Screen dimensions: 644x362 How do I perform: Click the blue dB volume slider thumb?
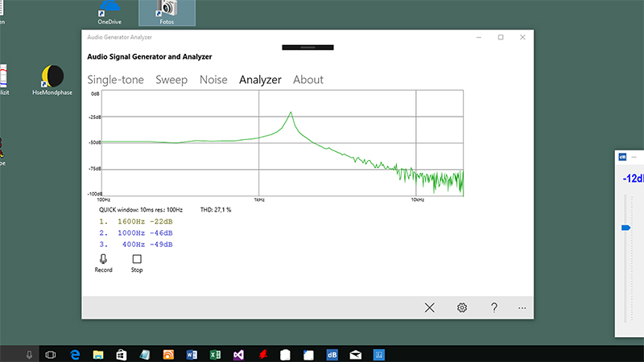pyautogui.click(x=625, y=228)
